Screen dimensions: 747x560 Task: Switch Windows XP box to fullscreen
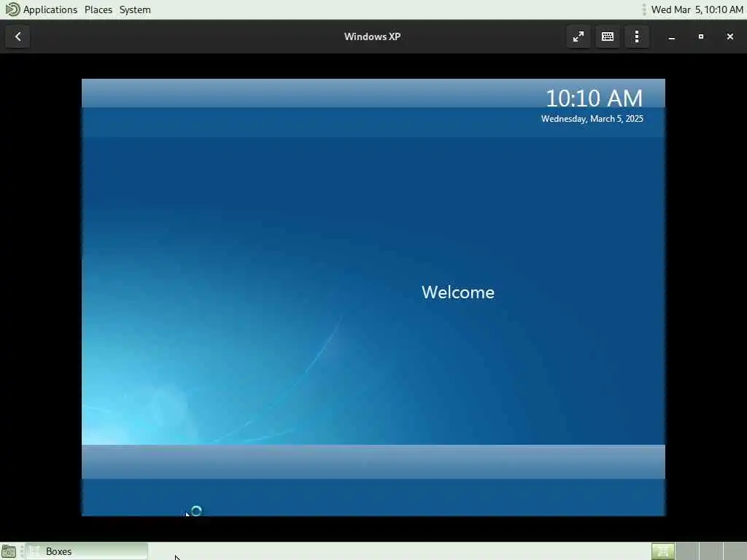coord(578,36)
